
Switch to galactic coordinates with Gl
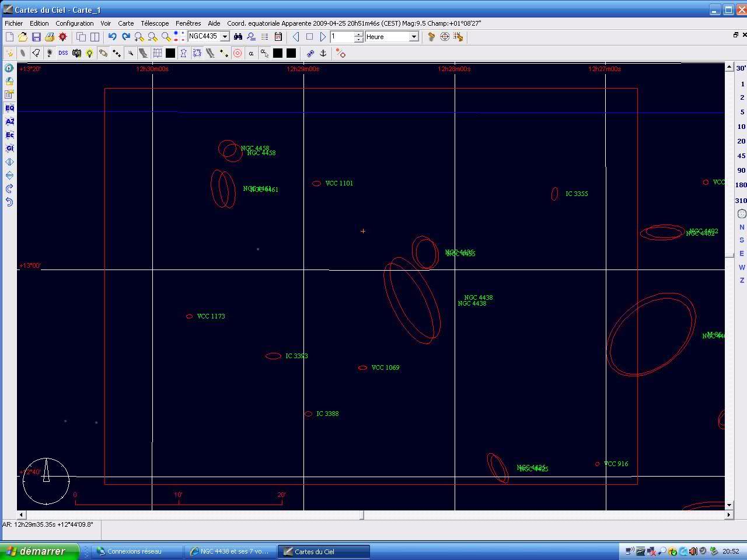coord(9,148)
